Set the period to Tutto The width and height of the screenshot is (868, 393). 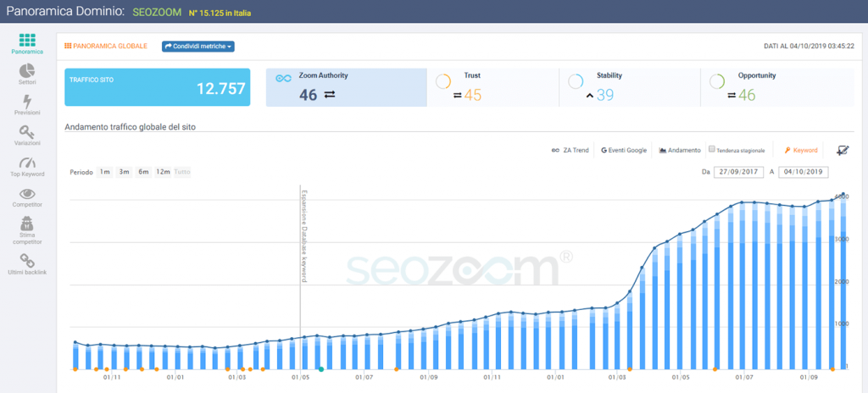182,172
